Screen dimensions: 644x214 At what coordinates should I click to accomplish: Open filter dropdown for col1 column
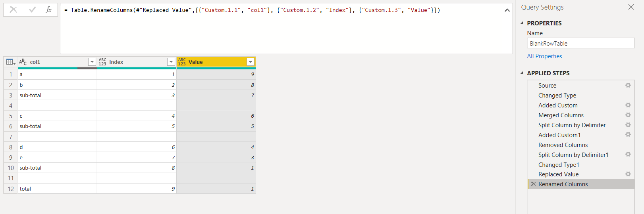[92, 62]
